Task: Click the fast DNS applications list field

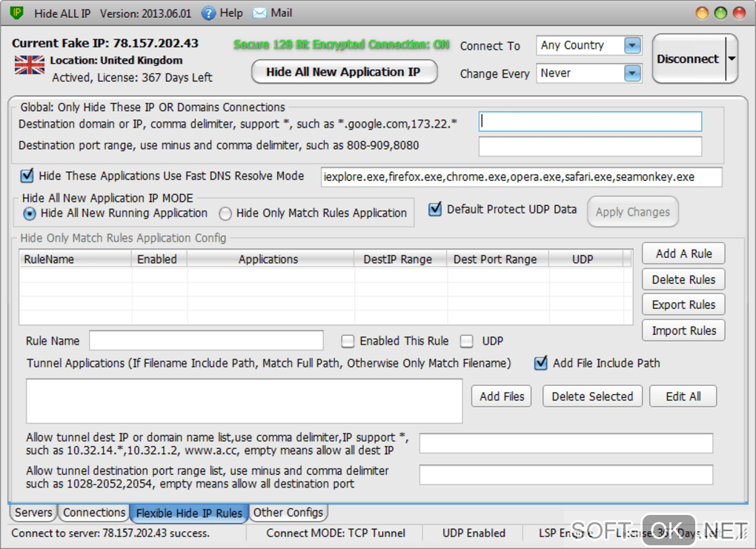Action: click(x=522, y=177)
